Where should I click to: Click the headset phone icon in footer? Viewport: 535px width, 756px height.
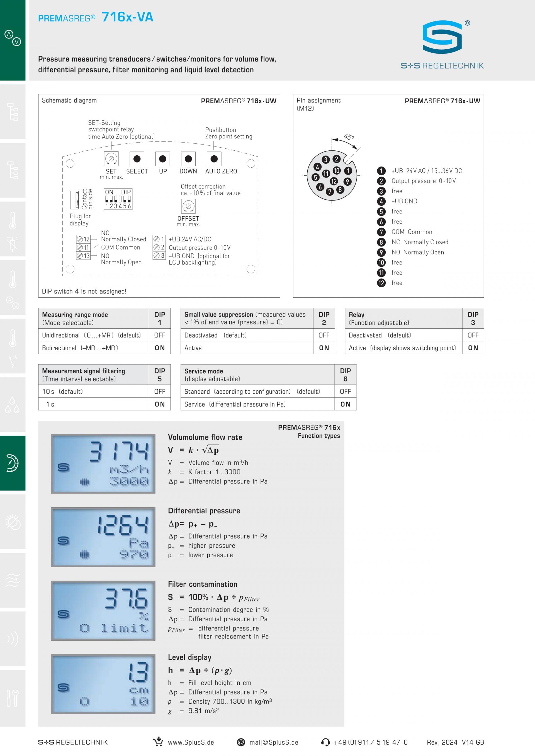coord(325,742)
